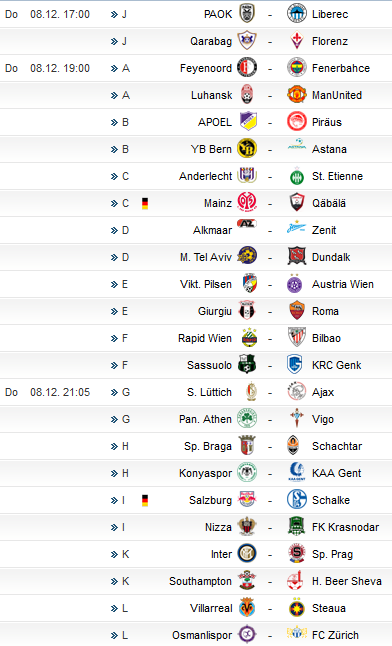Click the Villarreal club badge
Image resolution: width=392 pixels, height=646 pixels.
click(x=247, y=608)
